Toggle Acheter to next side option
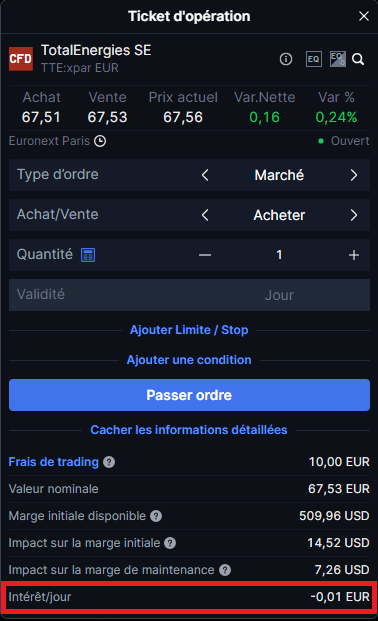The width and height of the screenshot is (378, 621). (354, 215)
